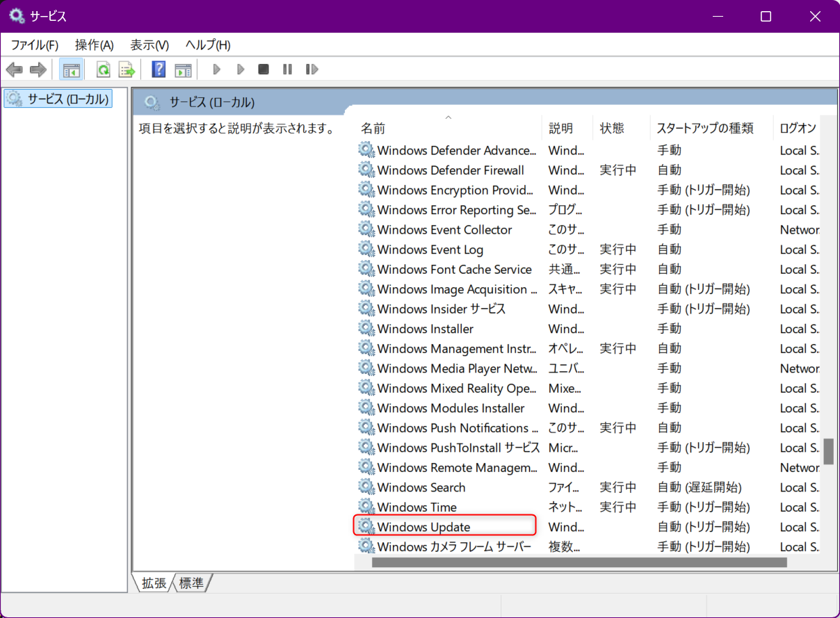The height and width of the screenshot is (618, 840).
Task: Click Networ... logon of Windows Event Collector
Action: 799,229
